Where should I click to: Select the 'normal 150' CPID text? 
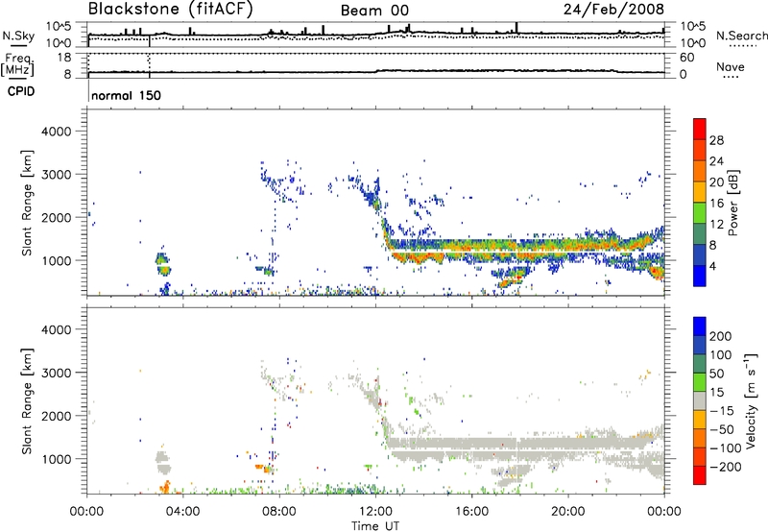click(126, 95)
